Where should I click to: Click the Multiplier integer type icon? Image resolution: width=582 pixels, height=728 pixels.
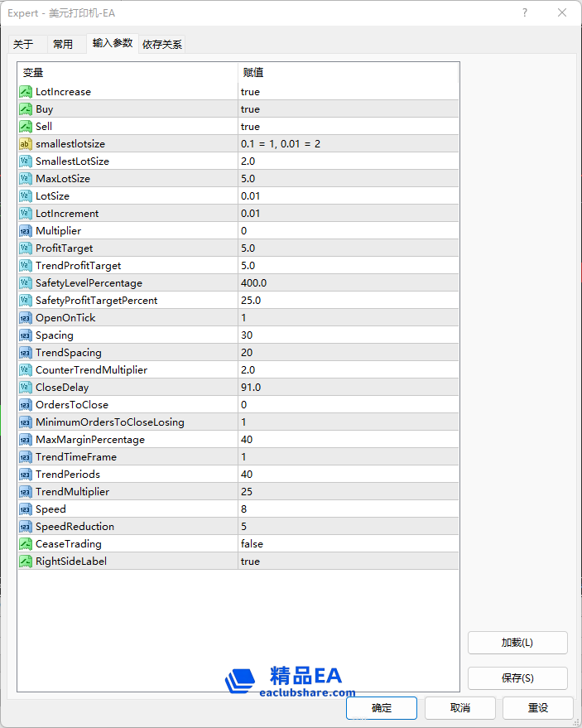click(26, 231)
